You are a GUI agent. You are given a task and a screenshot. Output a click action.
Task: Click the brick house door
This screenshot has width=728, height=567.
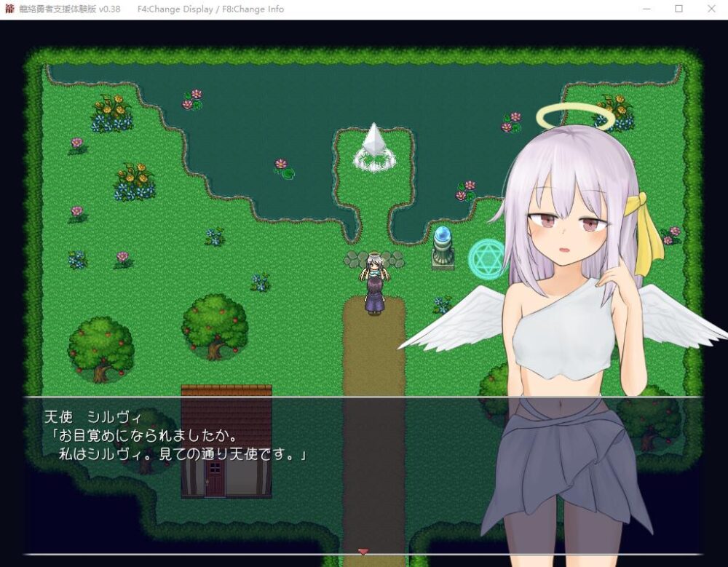[215, 478]
